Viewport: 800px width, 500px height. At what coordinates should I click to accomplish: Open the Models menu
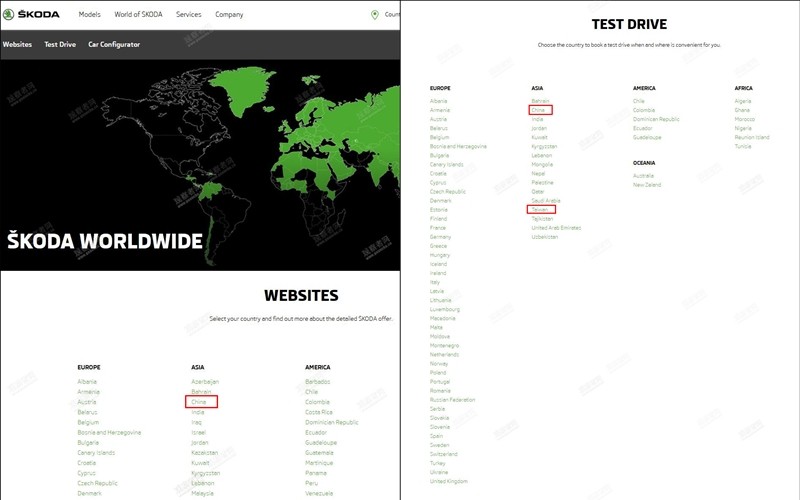(x=89, y=15)
